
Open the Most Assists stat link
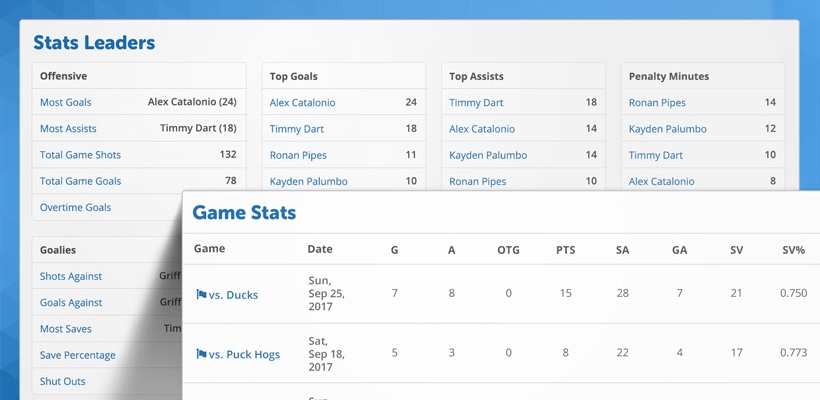tap(68, 129)
